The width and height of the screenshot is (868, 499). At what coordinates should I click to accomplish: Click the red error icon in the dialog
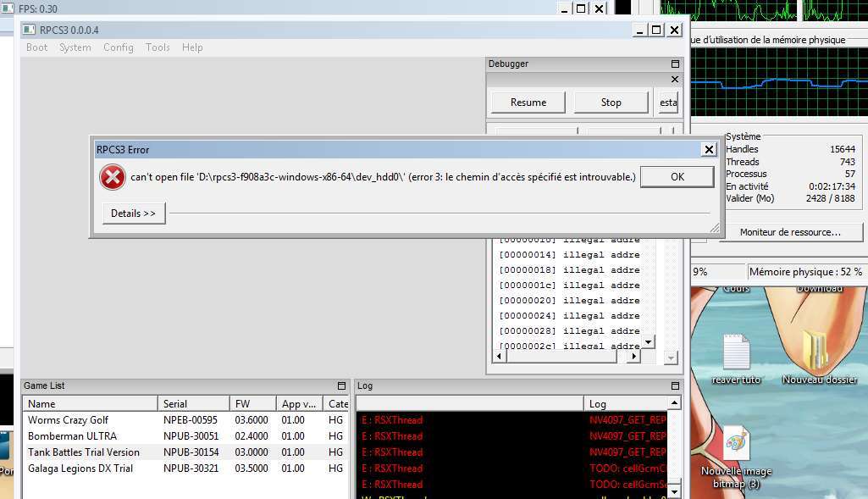click(x=112, y=177)
